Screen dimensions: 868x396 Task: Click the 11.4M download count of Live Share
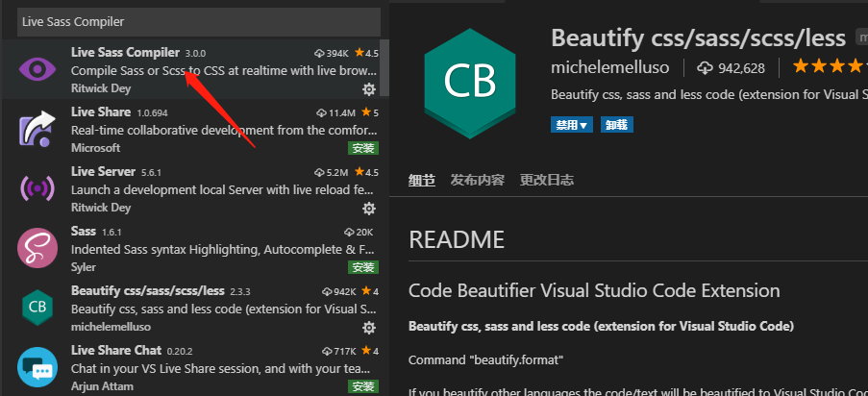335,113
